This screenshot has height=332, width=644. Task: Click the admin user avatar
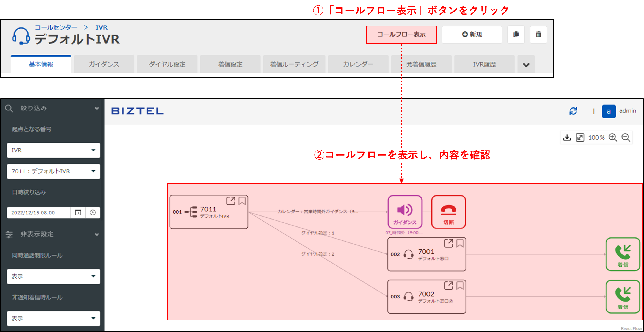pyautogui.click(x=609, y=111)
